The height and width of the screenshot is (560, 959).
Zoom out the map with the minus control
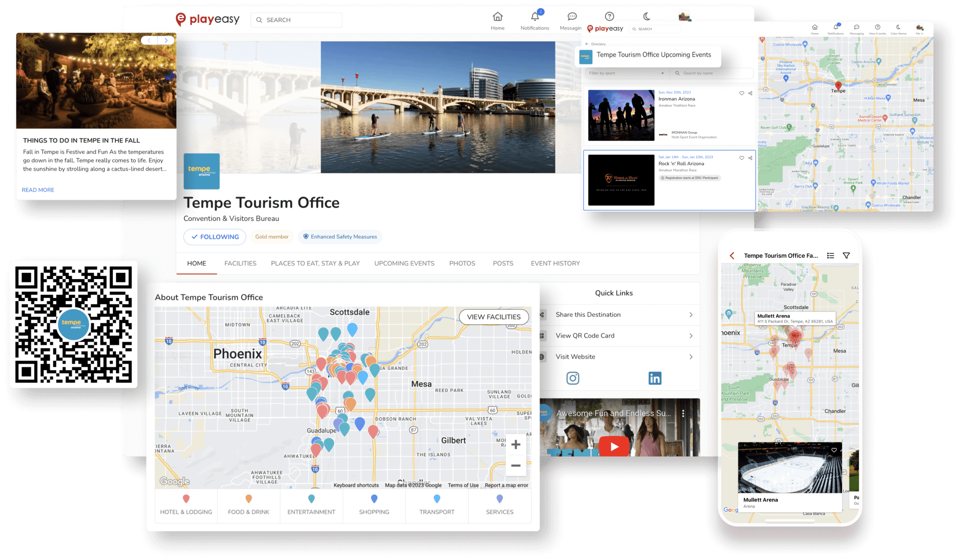(516, 465)
